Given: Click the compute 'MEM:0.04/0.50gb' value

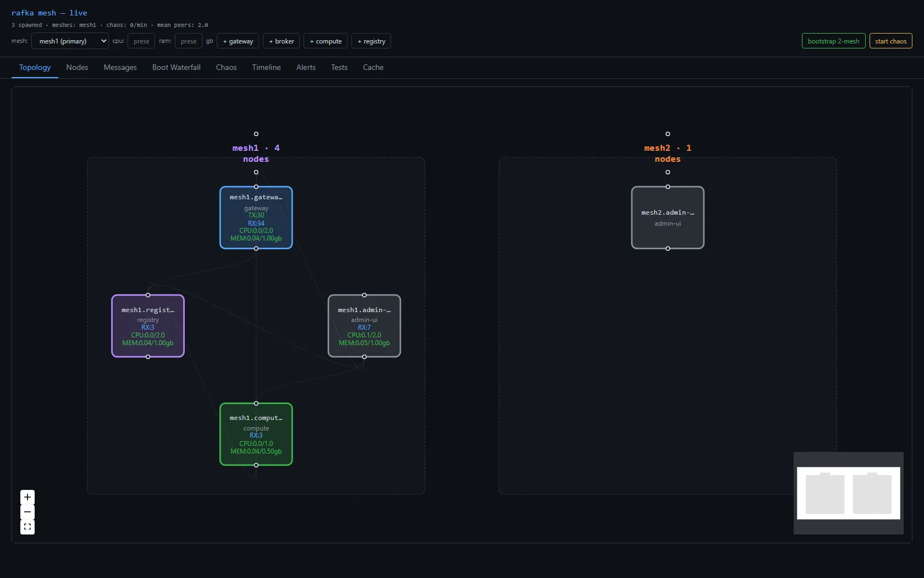Looking at the screenshot, I should click(x=256, y=451).
